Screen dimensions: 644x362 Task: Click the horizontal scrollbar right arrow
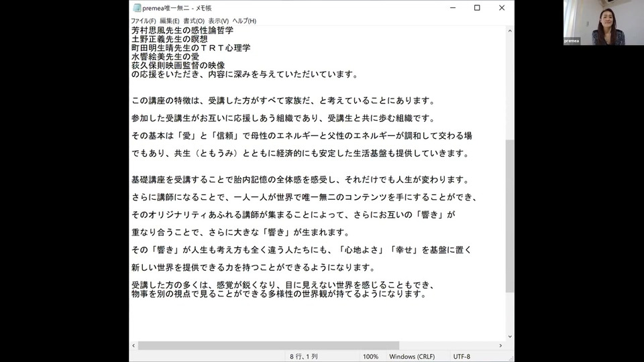pos(500,346)
